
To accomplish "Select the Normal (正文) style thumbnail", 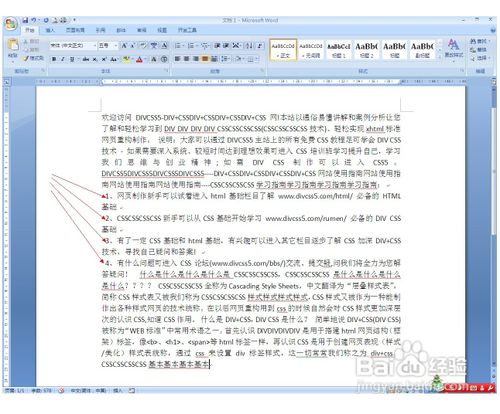I will [283, 50].
